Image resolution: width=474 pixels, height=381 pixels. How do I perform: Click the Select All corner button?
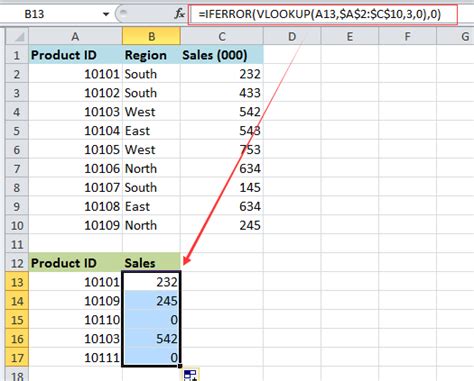[x=17, y=36]
